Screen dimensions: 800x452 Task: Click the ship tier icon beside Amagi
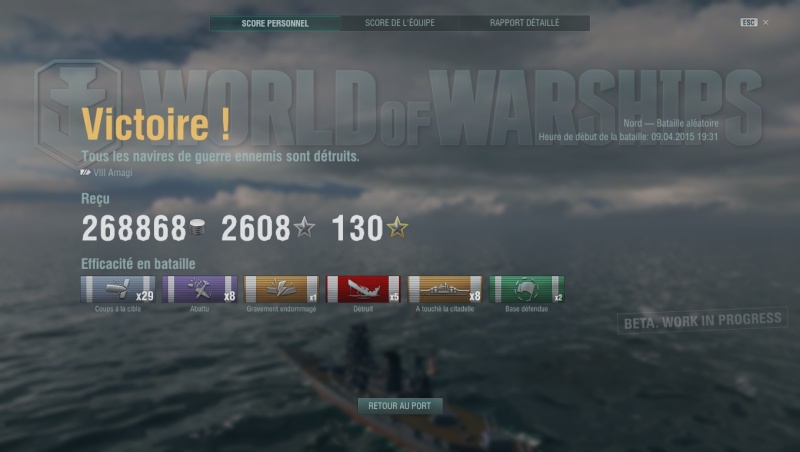click(85, 172)
